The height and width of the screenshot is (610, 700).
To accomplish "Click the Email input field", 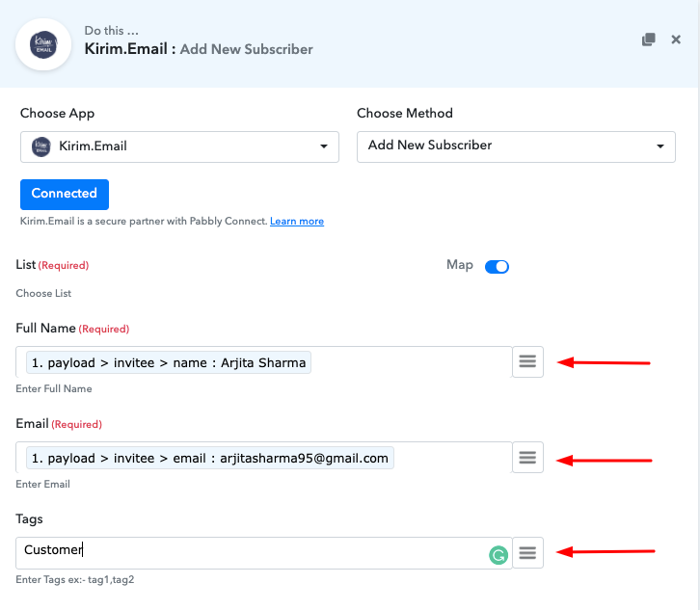I will (x=264, y=458).
